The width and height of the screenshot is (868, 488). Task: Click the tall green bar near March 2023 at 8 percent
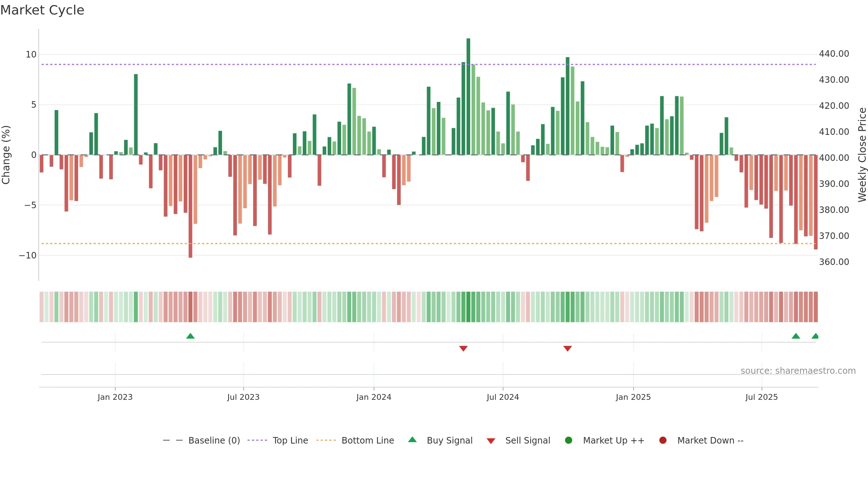click(136, 115)
